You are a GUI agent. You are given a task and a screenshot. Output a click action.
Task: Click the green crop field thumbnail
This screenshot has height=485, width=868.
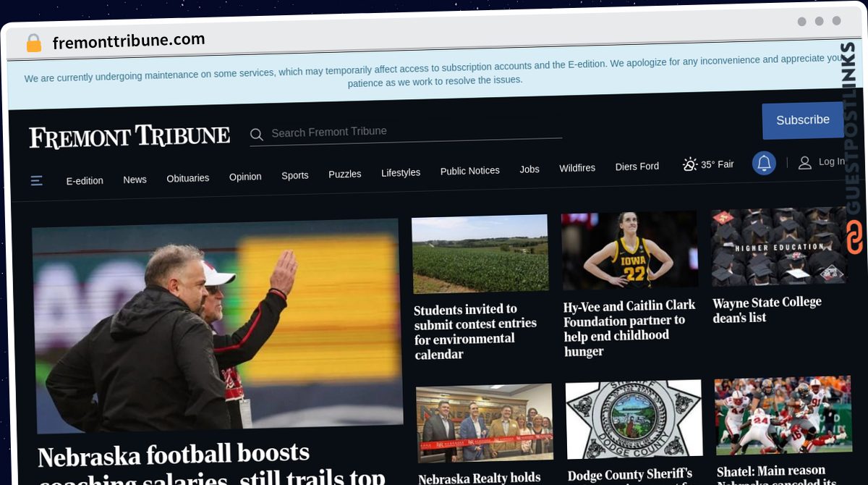click(480, 254)
